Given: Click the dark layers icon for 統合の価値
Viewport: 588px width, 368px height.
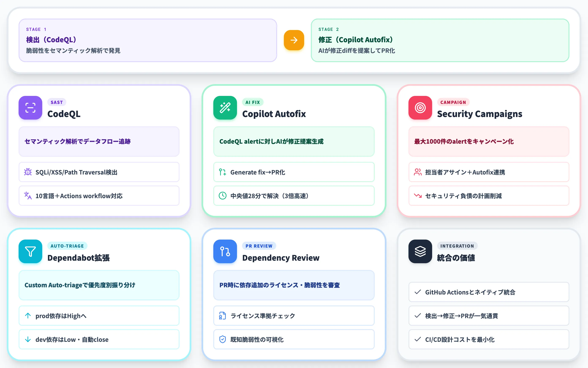Looking at the screenshot, I should pyautogui.click(x=420, y=251).
